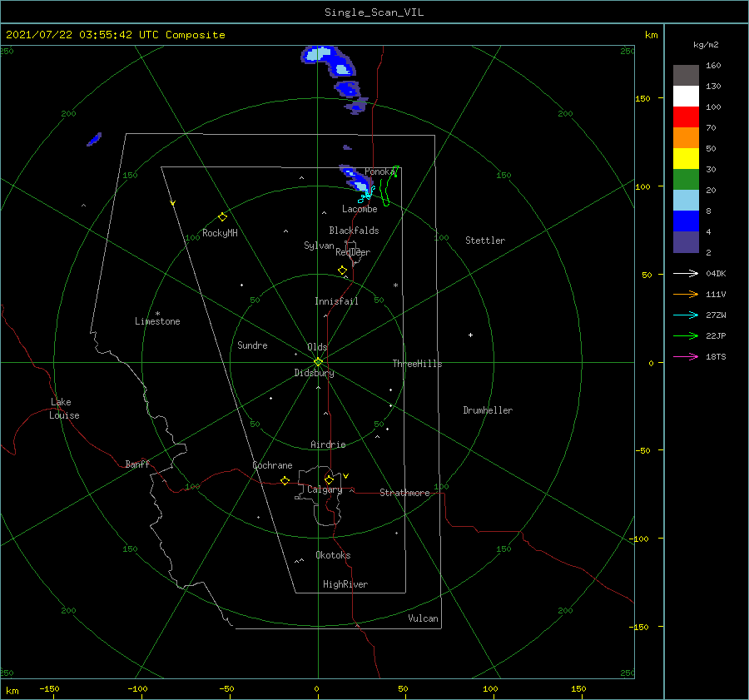Click the Sundre label

253,345
